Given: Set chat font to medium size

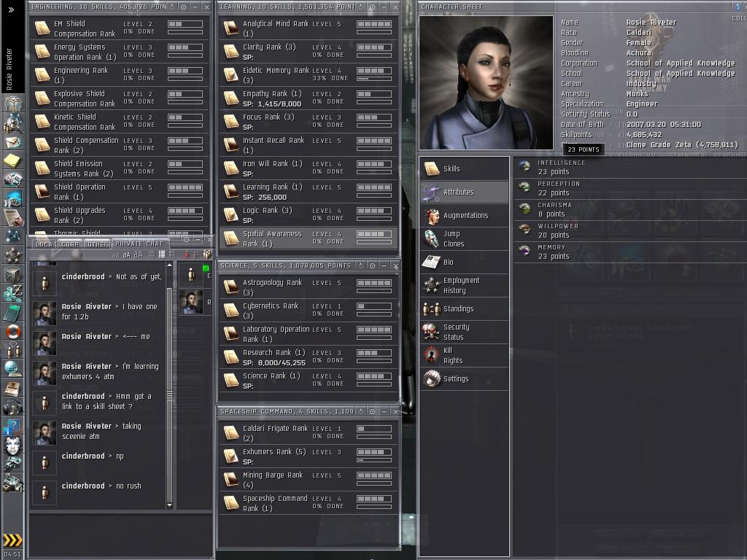Looking at the screenshot, I should (126, 254).
